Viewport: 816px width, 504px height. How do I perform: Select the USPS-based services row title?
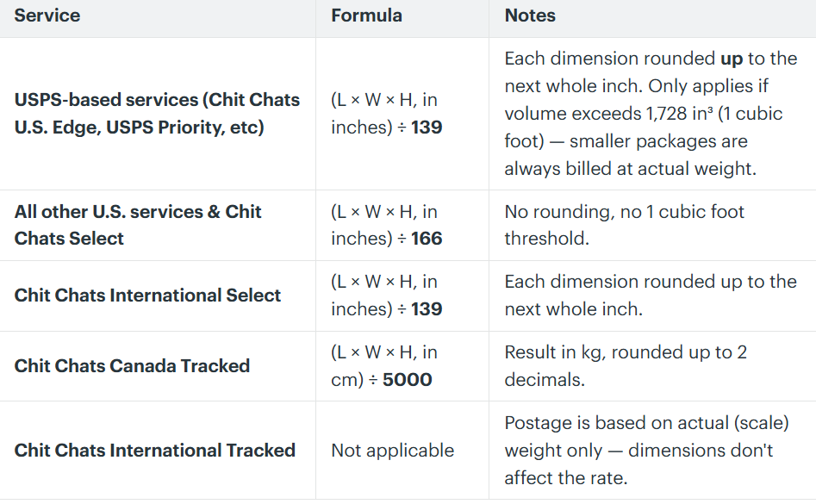click(157, 114)
